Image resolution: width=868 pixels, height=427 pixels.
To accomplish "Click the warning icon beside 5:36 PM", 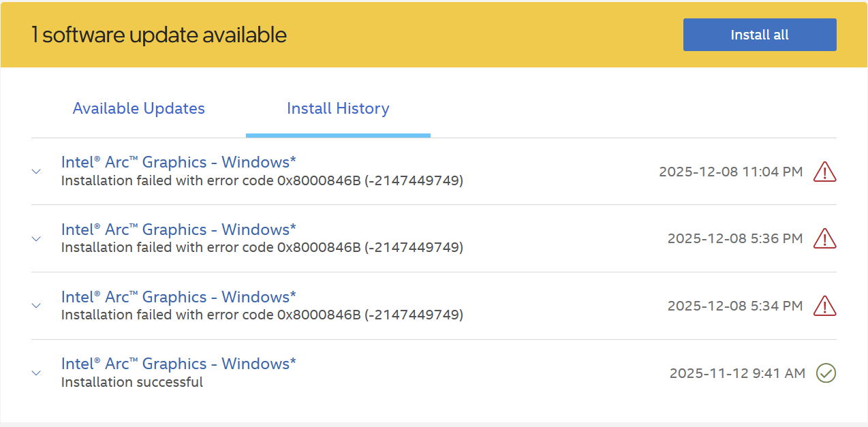I will tap(824, 238).
